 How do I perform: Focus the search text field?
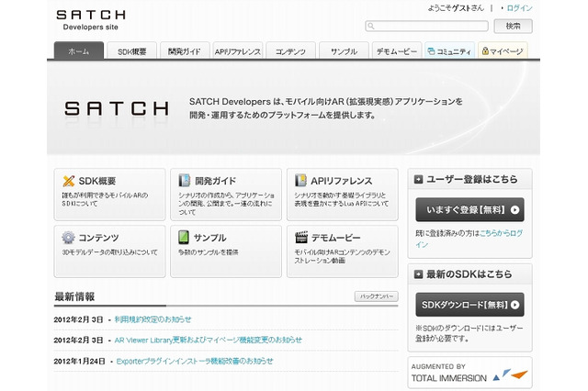(x=425, y=26)
